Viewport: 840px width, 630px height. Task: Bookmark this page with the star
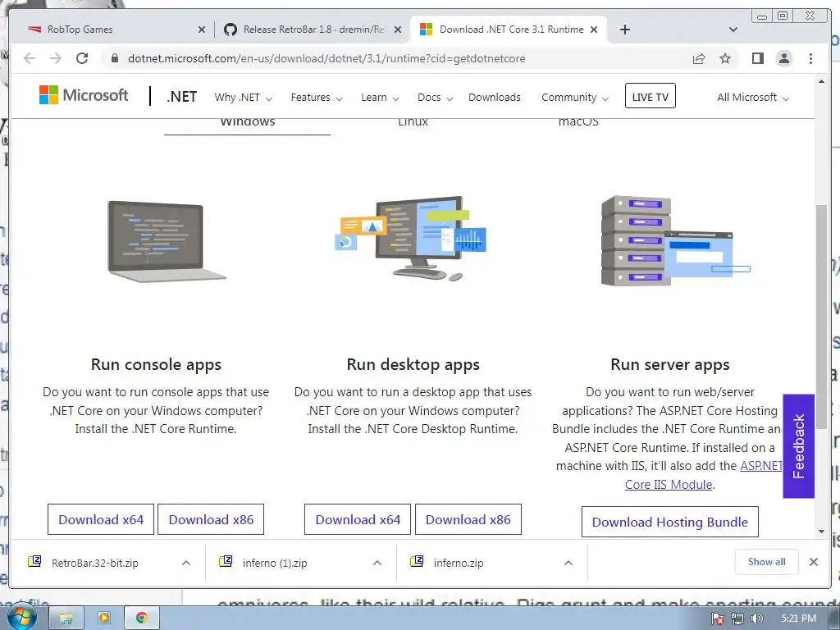coord(725,58)
